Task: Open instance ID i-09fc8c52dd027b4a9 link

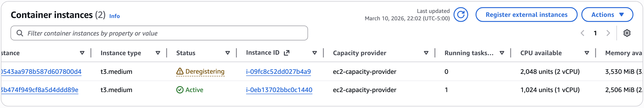Action: pyautogui.click(x=278, y=72)
